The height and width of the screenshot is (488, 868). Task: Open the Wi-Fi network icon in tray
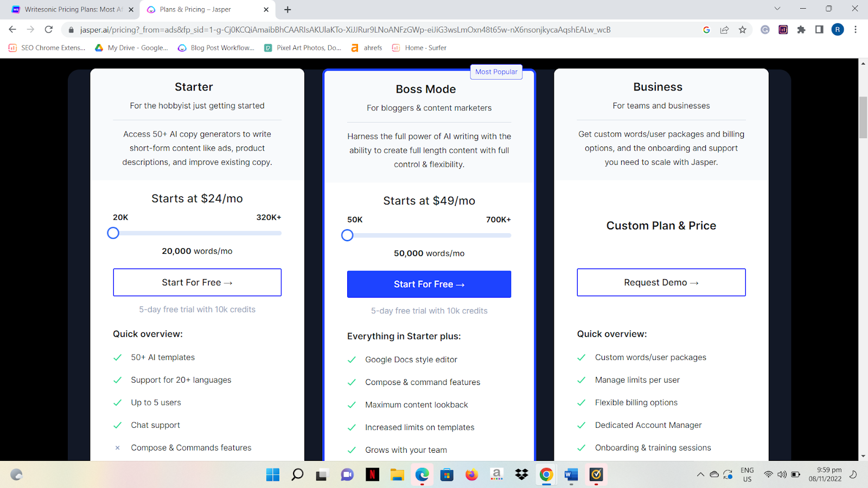[x=768, y=475]
